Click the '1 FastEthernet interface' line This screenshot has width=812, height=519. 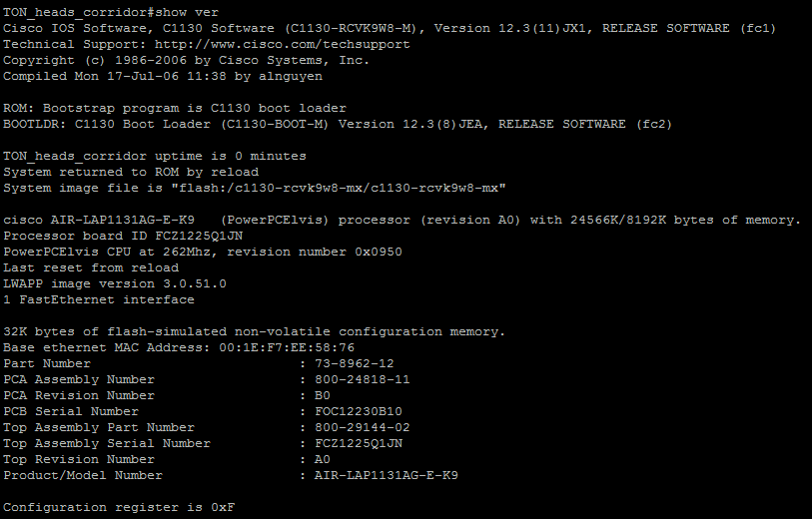[x=99, y=299]
